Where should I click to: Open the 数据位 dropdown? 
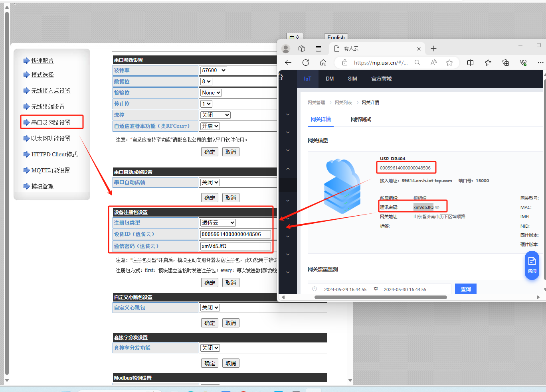pyautogui.click(x=206, y=81)
